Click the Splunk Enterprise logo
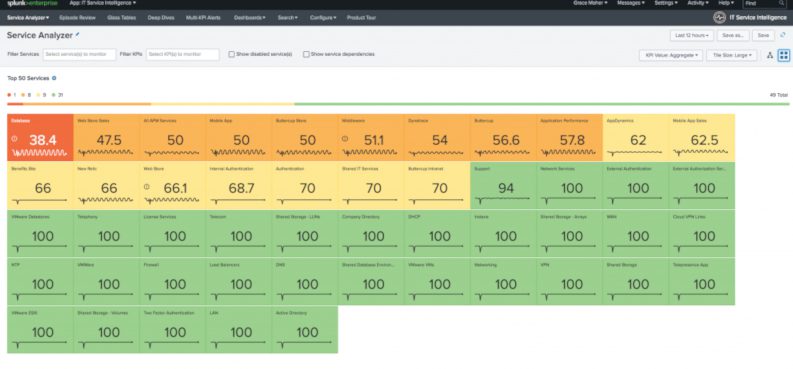This screenshot has height=369, width=793. pyautogui.click(x=32, y=3)
